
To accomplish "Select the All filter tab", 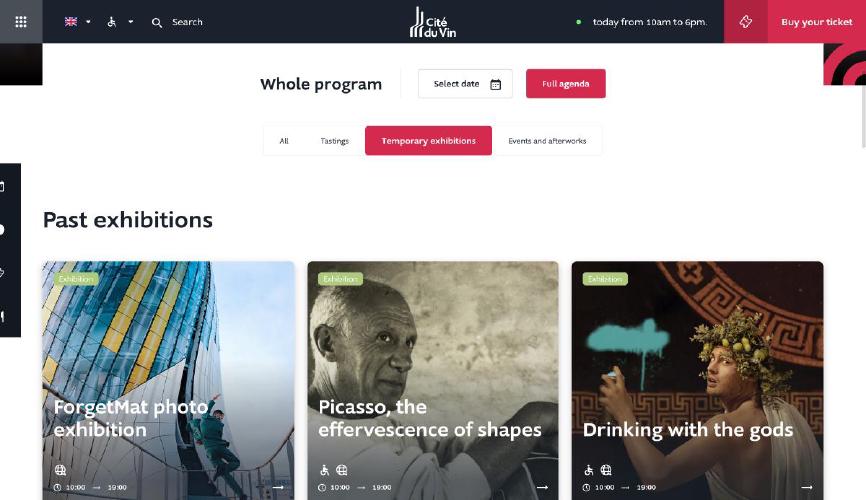I will pyautogui.click(x=284, y=141).
